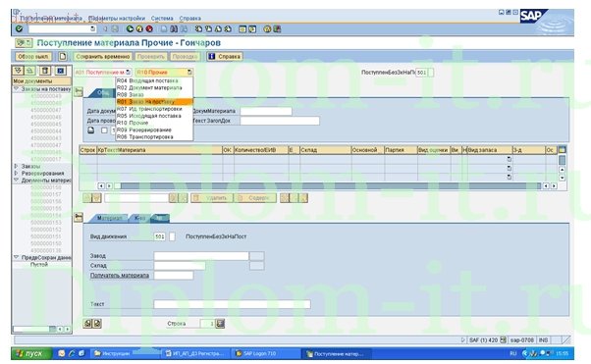Click the table vertical scroll down arrow
Image resolution: width=591 pixels, height=364 pixels.
tap(562, 178)
